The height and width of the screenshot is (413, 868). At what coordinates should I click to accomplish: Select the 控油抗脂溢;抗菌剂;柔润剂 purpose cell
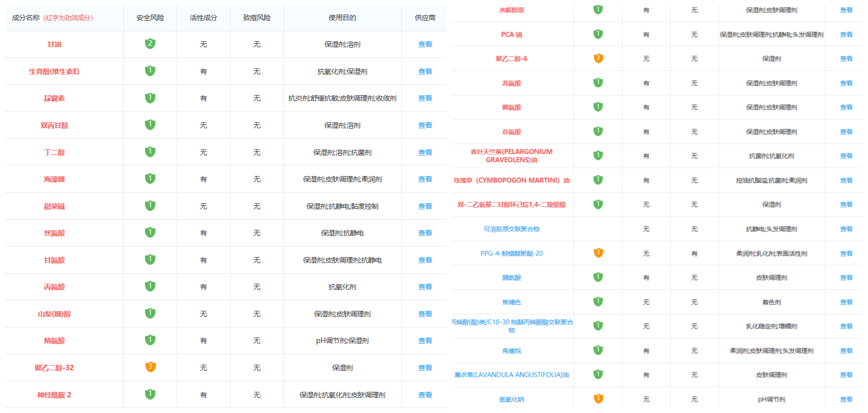click(x=771, y=180)
